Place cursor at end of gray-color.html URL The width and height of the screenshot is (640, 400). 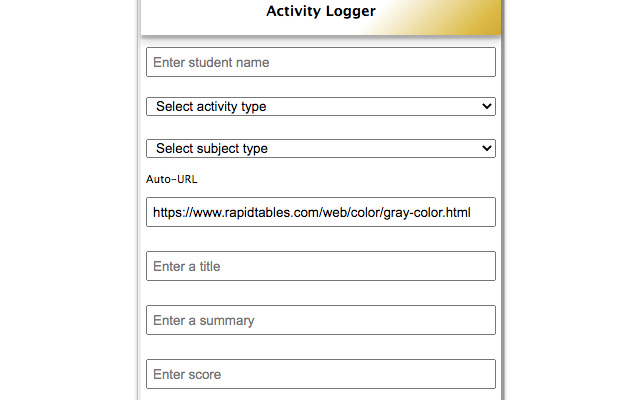tap(471, 212)
